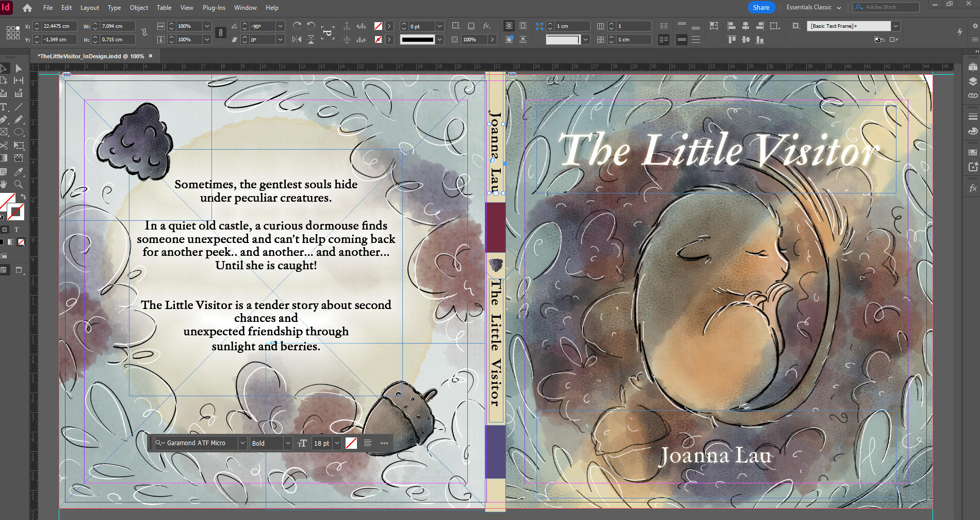Choose the Scissors tool
Image resolution: width=980 pixels, height=520 pixels.
tap(4, 145)
